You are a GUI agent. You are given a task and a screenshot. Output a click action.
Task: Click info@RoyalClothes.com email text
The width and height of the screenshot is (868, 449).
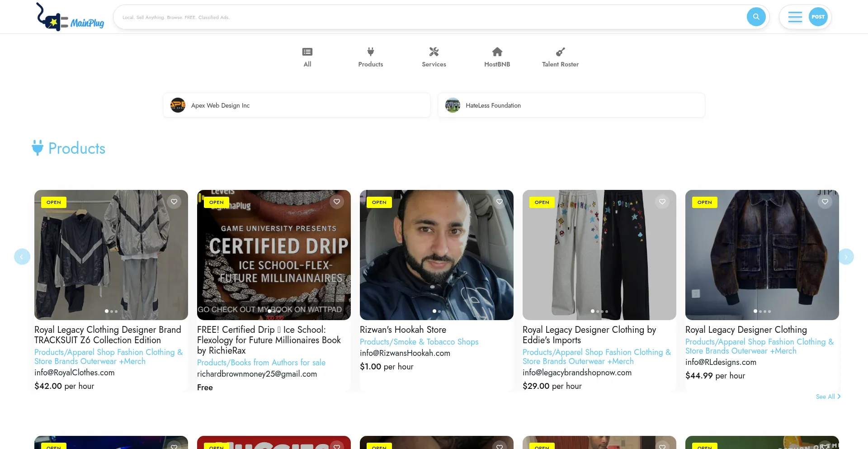75,373
